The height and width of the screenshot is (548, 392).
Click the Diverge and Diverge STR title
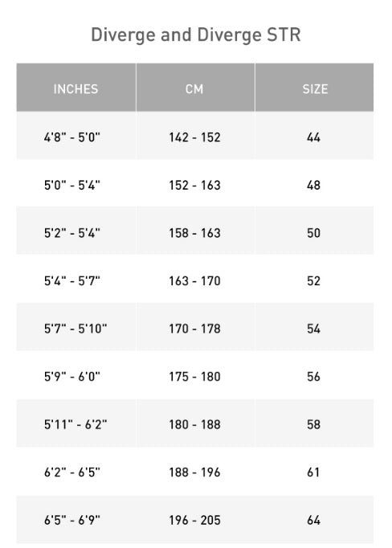point(196,35)
